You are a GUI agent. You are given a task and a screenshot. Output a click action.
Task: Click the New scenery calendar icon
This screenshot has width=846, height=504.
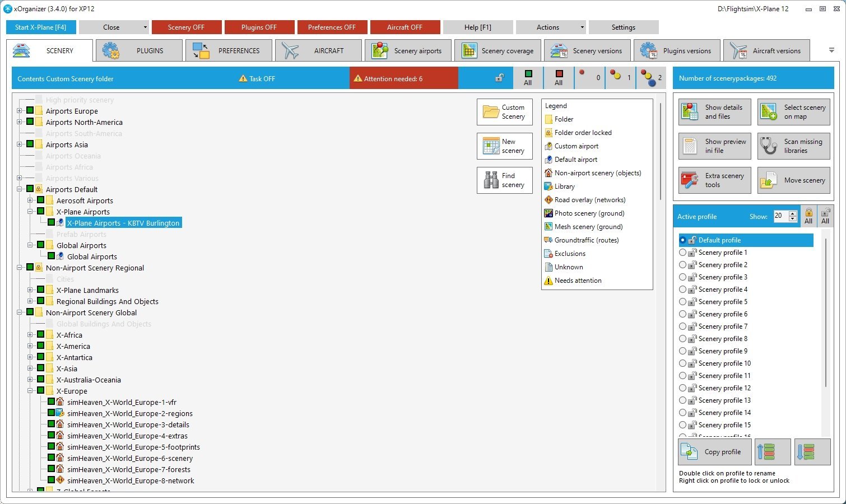[491, 146]
